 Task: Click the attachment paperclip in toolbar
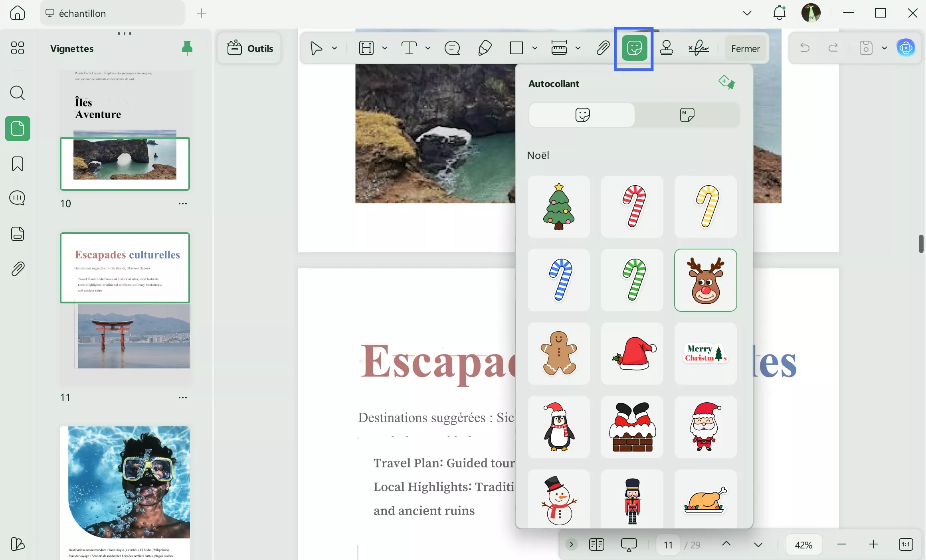(x=603, y=48)
